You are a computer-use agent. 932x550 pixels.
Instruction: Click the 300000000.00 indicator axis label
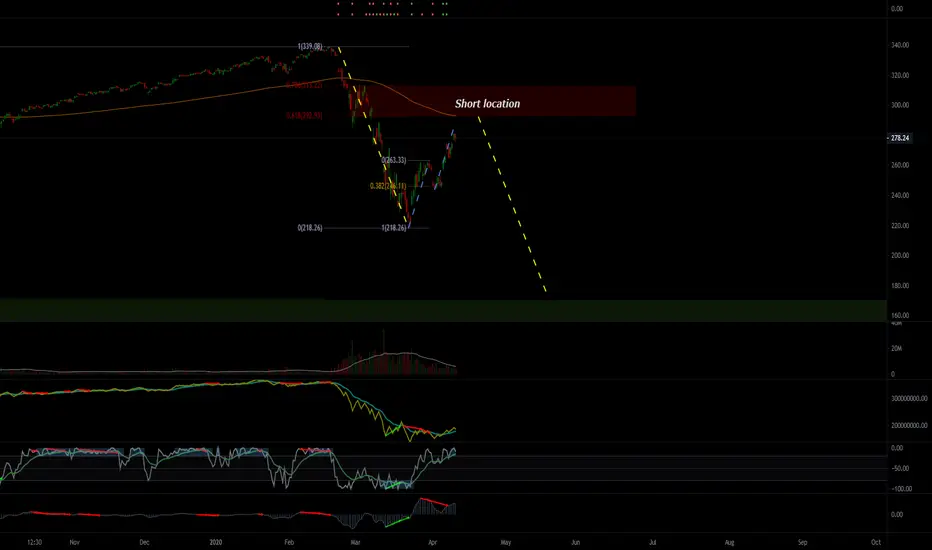pyautogui.click(x=909, y=398)
